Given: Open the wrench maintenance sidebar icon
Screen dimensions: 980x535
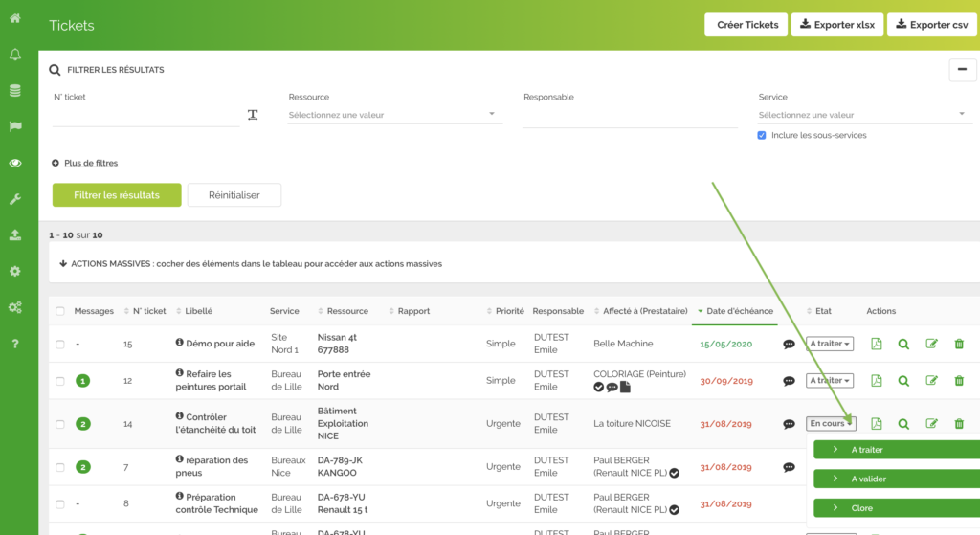Looking at the screenshot, I should (x=15, y=199).
